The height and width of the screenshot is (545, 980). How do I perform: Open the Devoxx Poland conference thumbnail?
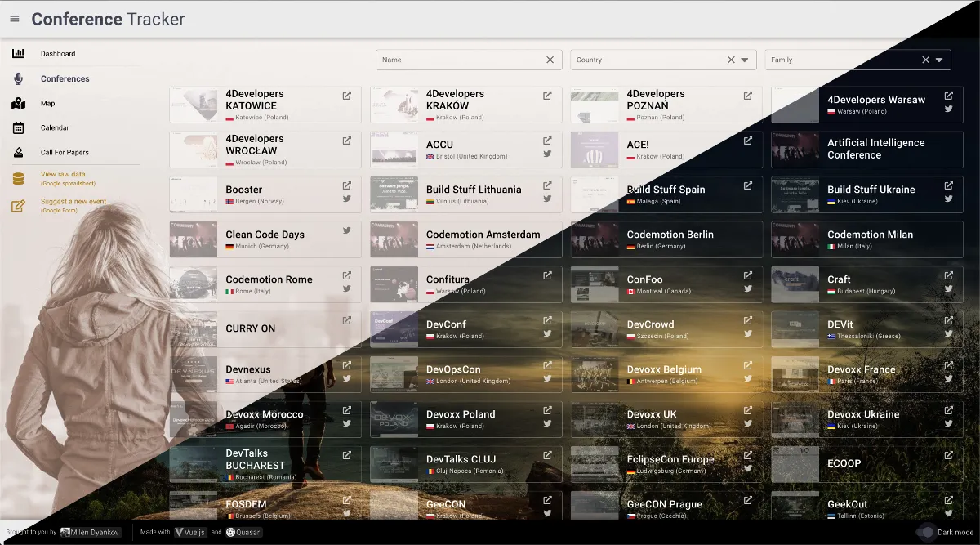(x=394, y=419)
